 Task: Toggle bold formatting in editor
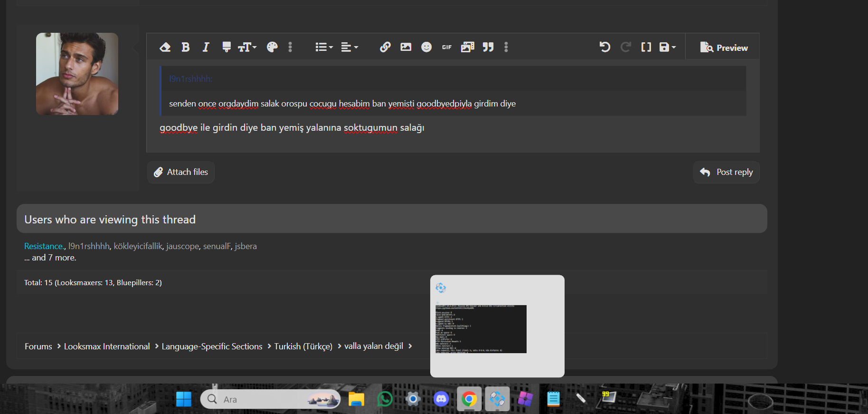click(186, 47)
